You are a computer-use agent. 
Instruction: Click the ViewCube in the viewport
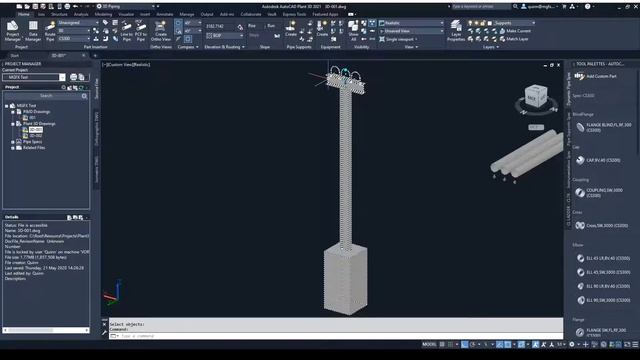(536, 96)
